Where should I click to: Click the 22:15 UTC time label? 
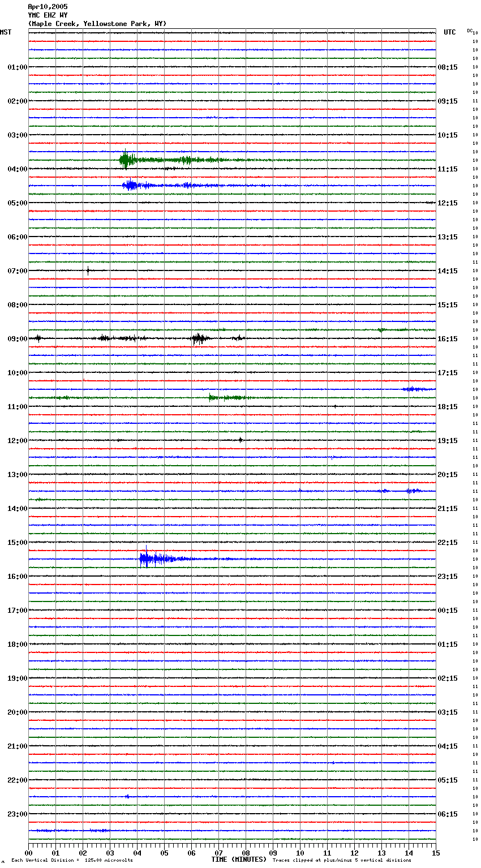[x=448, y=543]
